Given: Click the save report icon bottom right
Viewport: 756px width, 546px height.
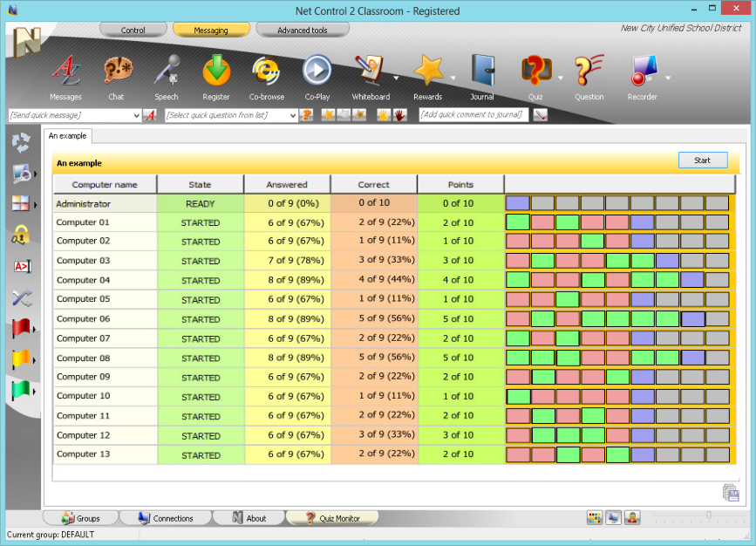Looking at the screenshot, I should (731, 493).
